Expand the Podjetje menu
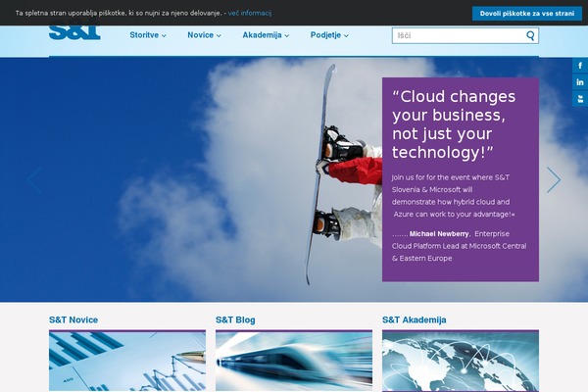 point(329,35)
